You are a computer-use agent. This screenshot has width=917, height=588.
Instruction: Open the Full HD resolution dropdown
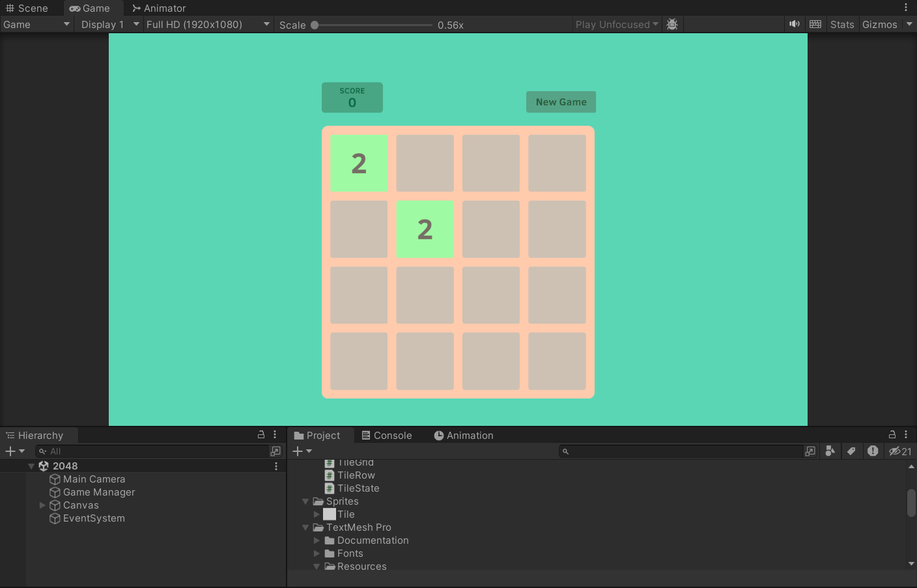[207, 24]
